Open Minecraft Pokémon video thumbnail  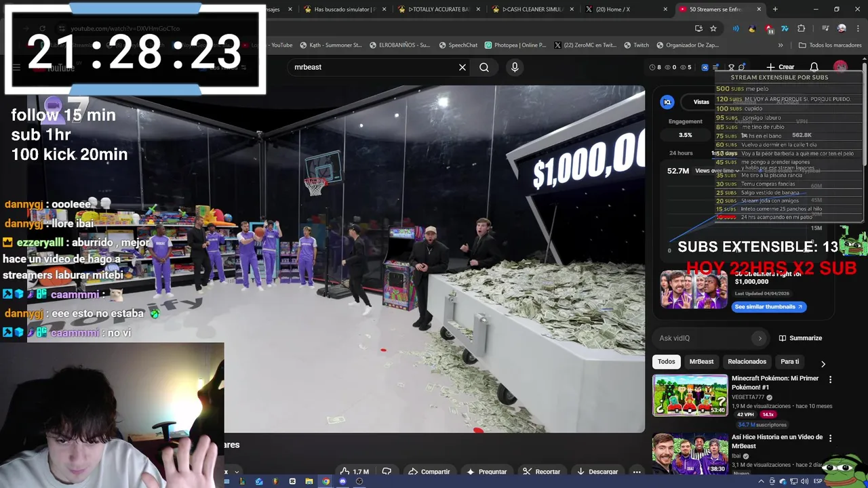(690, 395)
